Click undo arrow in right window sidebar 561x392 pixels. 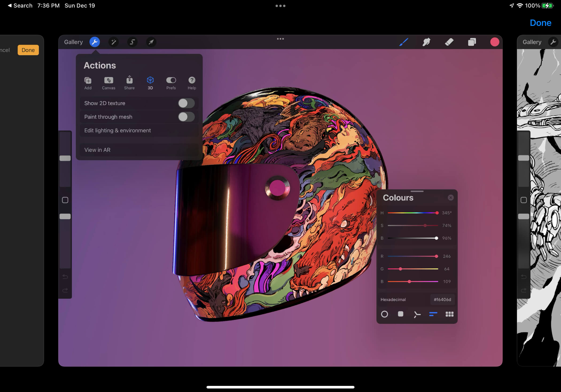tap(523, 276)
